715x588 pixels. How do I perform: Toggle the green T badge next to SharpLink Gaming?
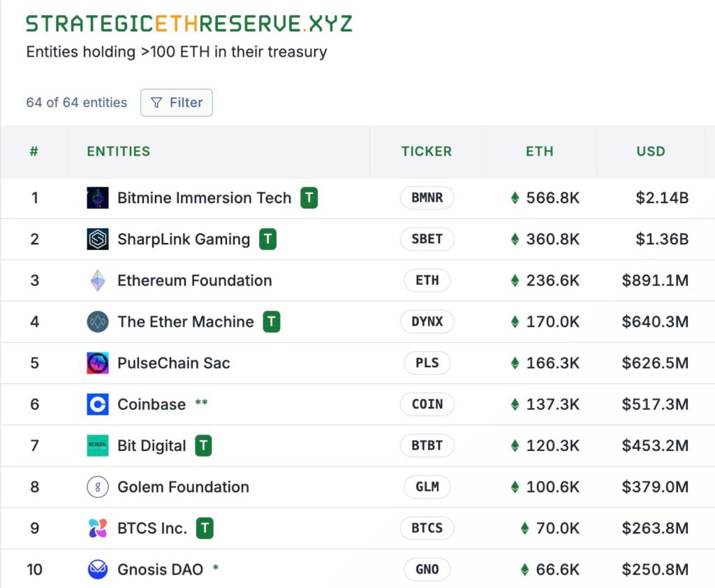267,239
